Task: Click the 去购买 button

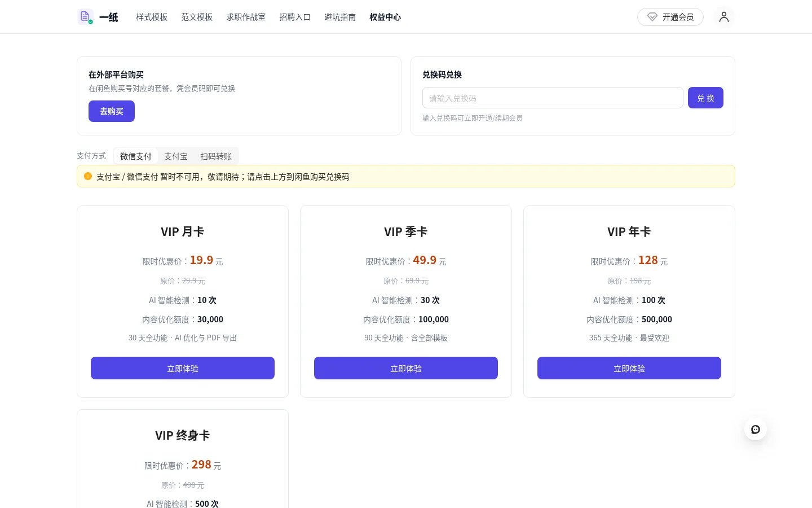Action: coord(112,111)
